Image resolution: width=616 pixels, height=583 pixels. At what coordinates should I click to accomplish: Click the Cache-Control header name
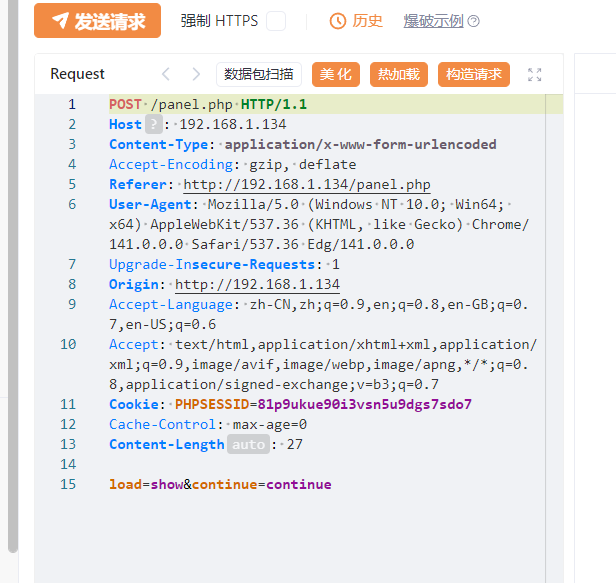point(163,424)
